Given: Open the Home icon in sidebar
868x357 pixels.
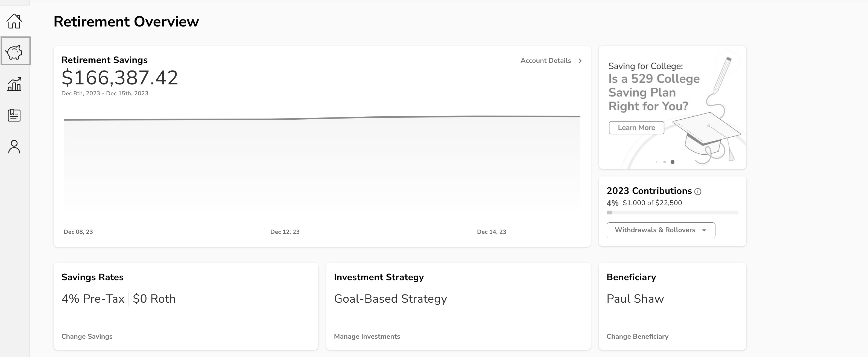Looking at the screenshot, I should pos(14,21).
